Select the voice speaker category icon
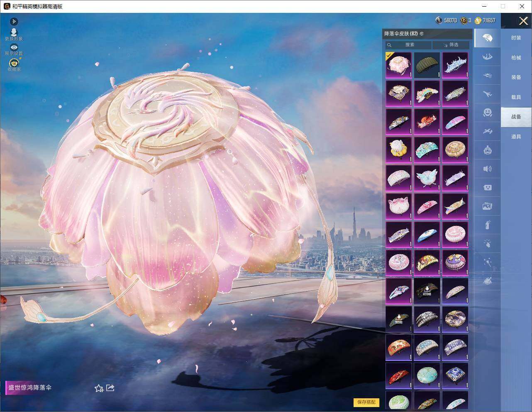This screenshot has height=412, width=532. click(x=488, y=169)
